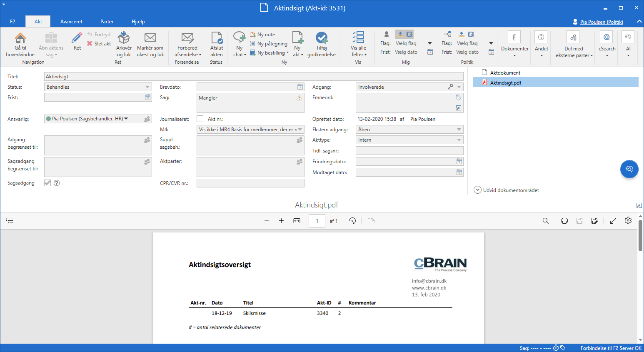Click the Gå til hovedvindue house icon
Viewport: 644px width, 352px height.
click(20, 38)
